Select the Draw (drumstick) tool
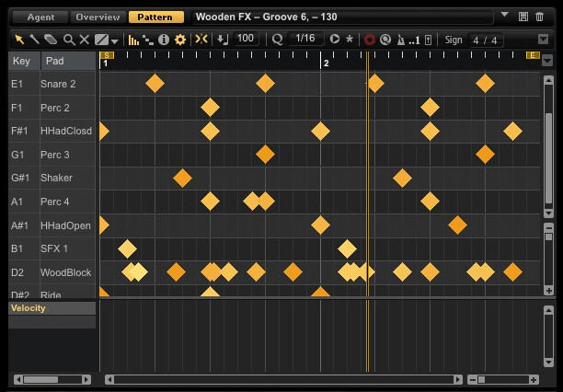The width and height of the screenshot is (563, 392). point(35,40)
